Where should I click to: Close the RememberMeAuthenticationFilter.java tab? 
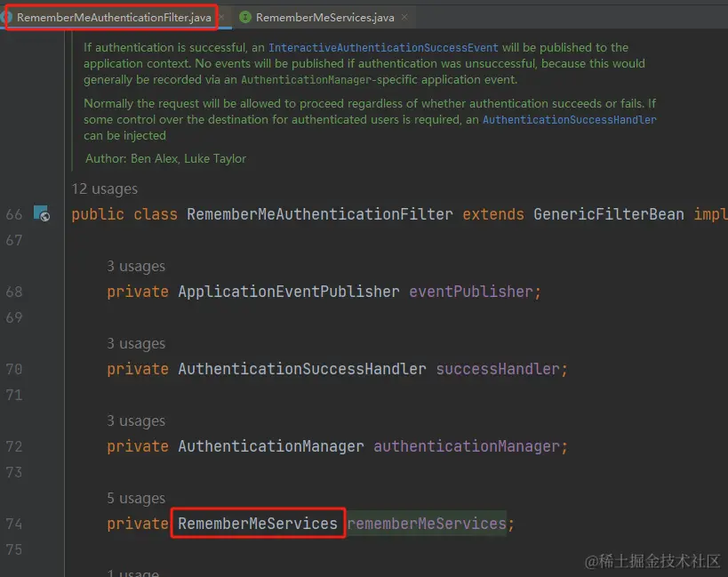(222, 17)
